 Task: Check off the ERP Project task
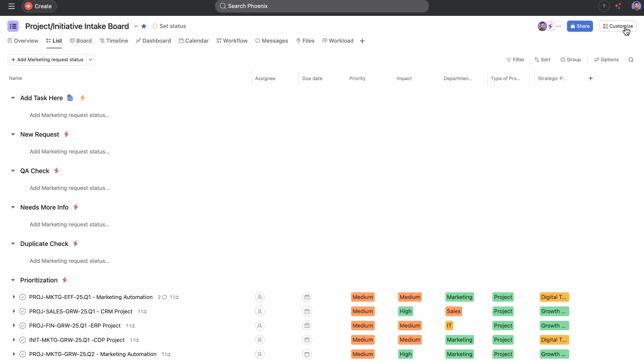(22, 326)
